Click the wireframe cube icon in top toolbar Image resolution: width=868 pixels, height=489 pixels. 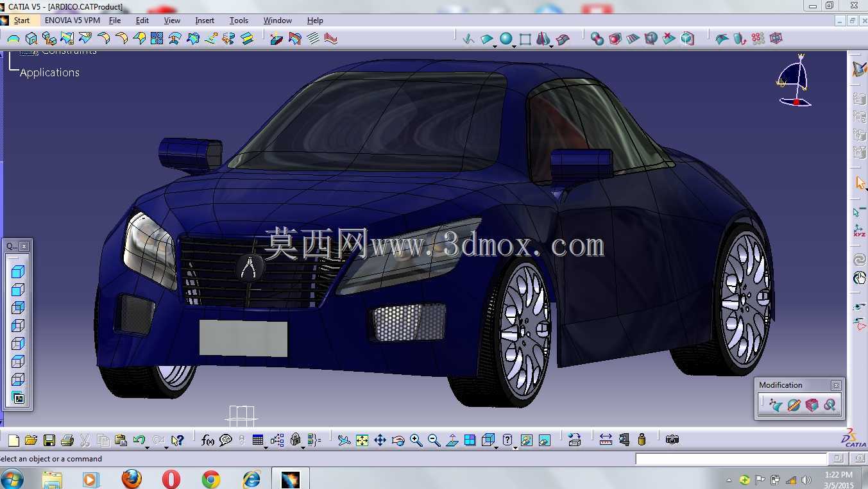776,39
